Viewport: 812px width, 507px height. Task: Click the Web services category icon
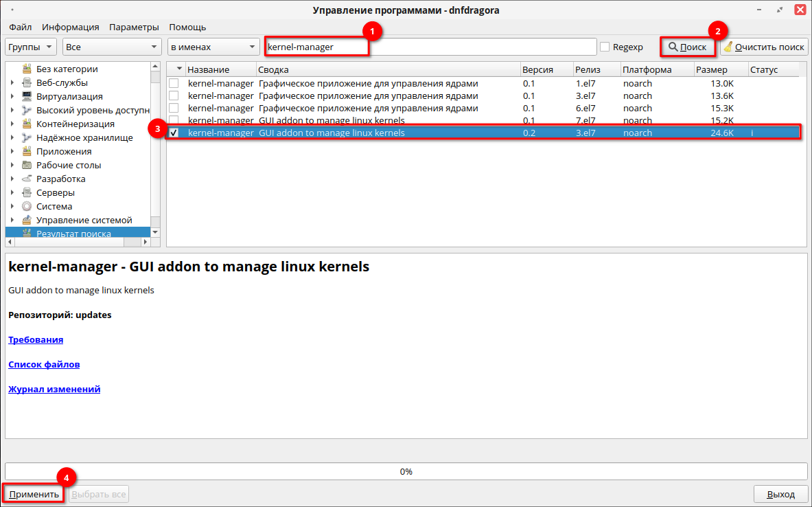(x=27, y=82)
